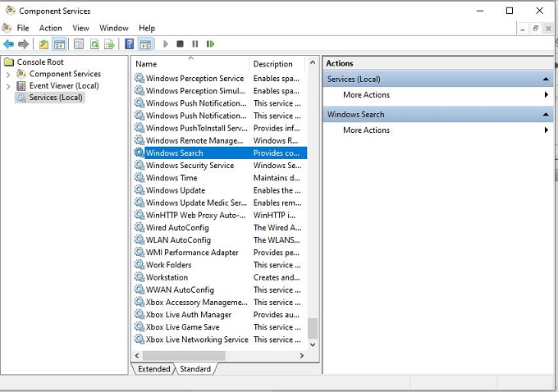Image resolution: width=558 pixels, height=392 pixels.
Task: Click the Refresh toolbar icon
Action: (94, 44)
